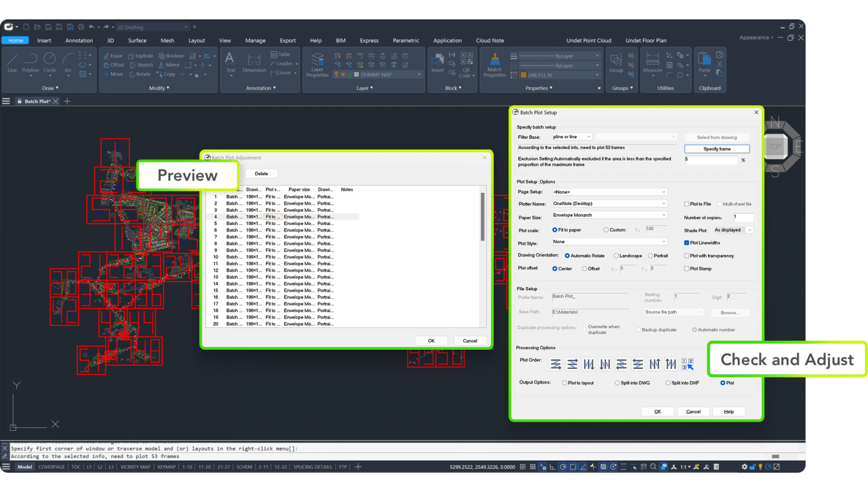Open the Page Setup dropdown list

(x=609, y=192)
